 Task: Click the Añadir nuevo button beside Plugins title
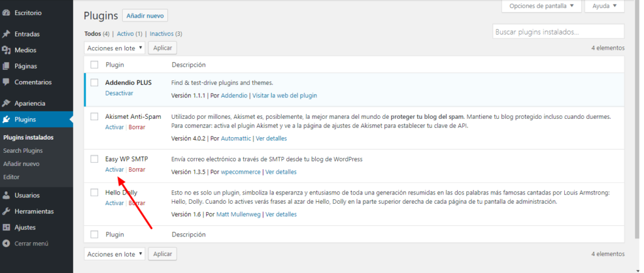pyautogui.click(x=145, y=16)
